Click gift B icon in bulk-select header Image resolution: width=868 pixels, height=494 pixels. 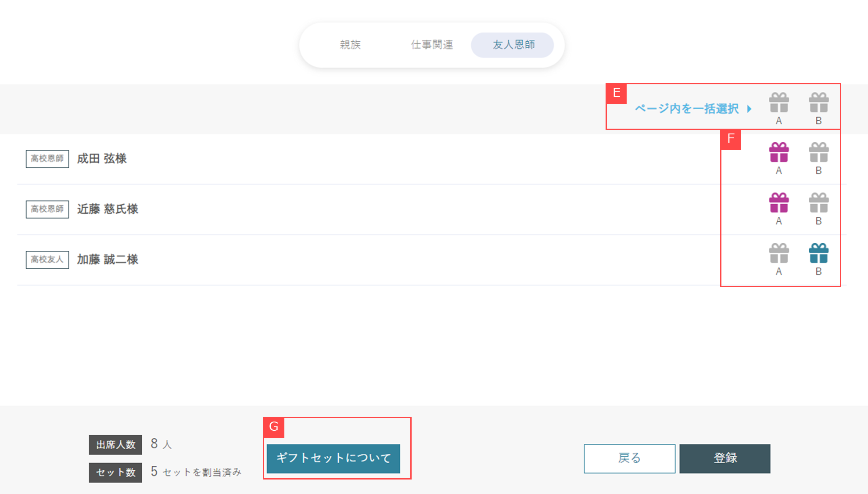[x=818, y=102]
